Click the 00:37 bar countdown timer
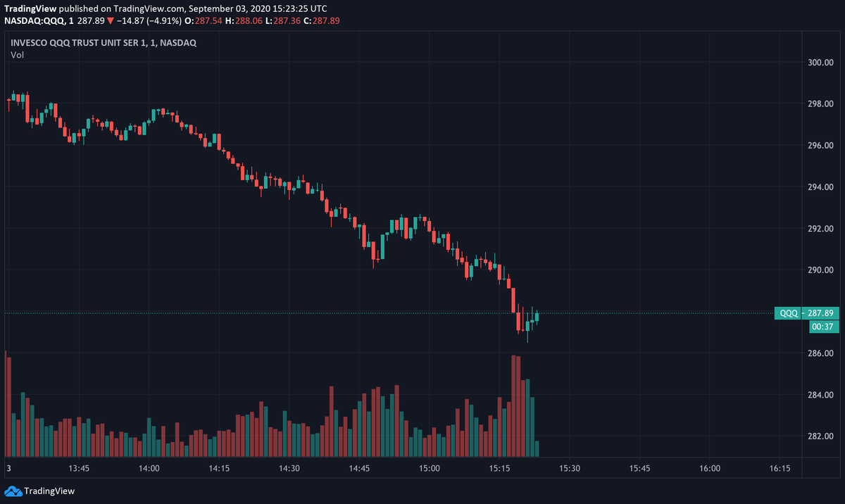The height and width of the screenshot is (504, 845). coord(822,327)
